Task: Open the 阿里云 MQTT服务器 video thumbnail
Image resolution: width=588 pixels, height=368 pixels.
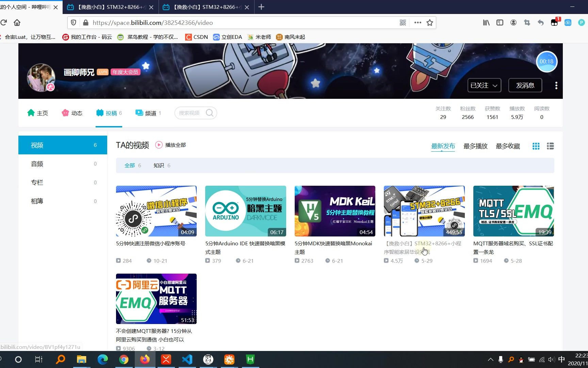Action: (x=156, y=299)
